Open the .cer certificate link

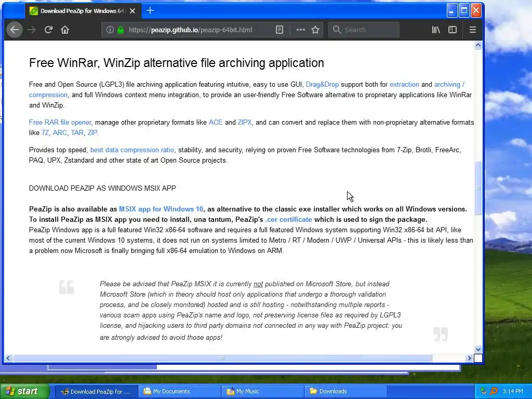[x=288, y=220]
